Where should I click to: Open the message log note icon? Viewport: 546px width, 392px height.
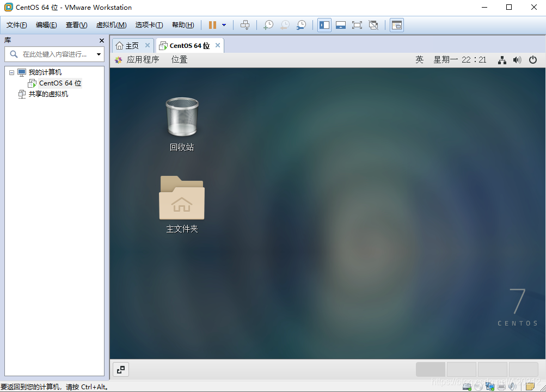[530, 387]
